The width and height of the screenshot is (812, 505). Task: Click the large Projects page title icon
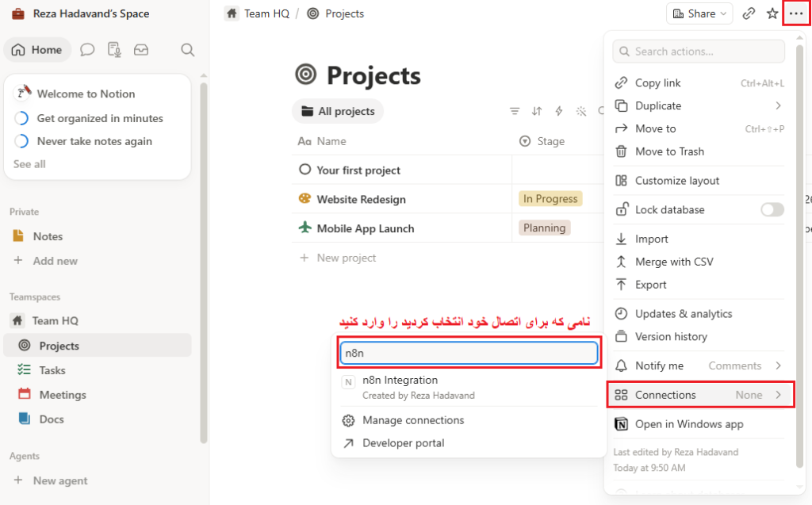pyautogui.click(x=306, y=75)
